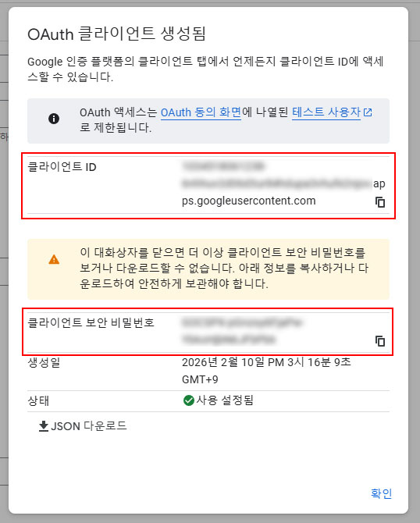The image size is (420, 523).
Task: Click the 클라이언트 보안 비밀번호 label
Action: (91, 322)
